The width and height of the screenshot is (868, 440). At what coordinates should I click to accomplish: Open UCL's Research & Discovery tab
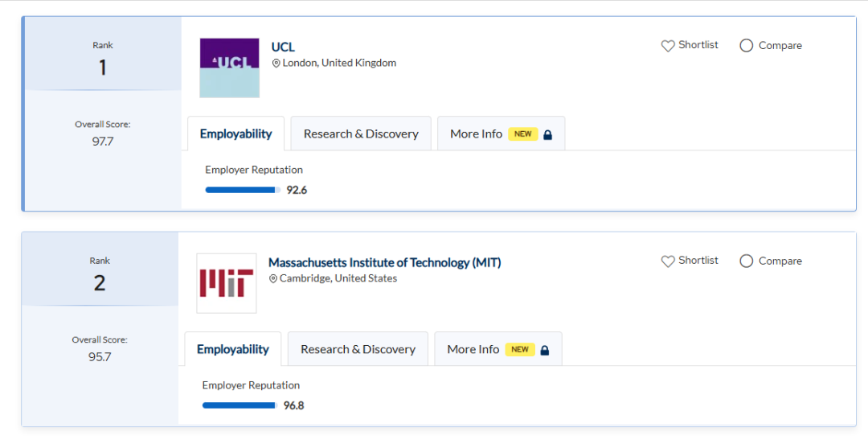pos(361,134)
